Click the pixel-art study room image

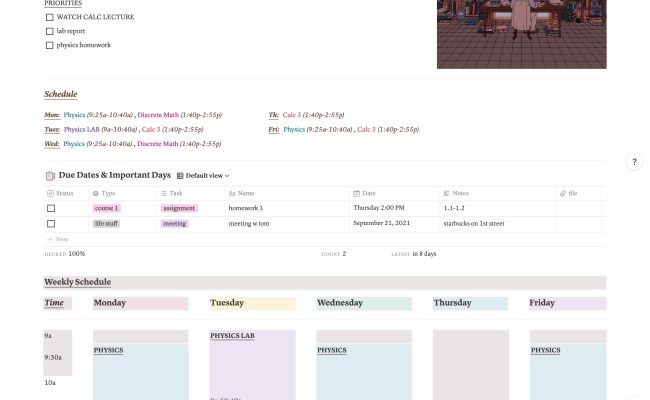coord(521,34)
